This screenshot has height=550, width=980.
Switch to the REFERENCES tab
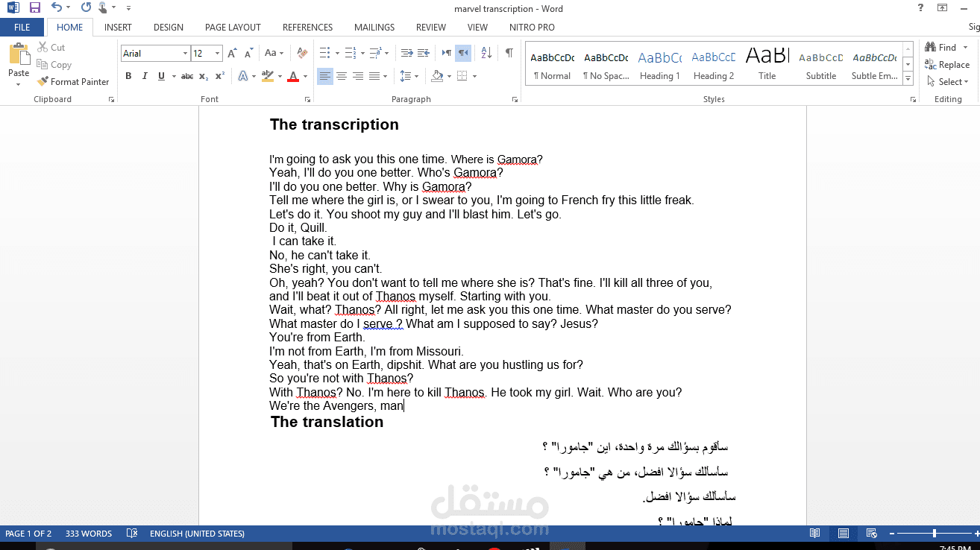point(307,28)
